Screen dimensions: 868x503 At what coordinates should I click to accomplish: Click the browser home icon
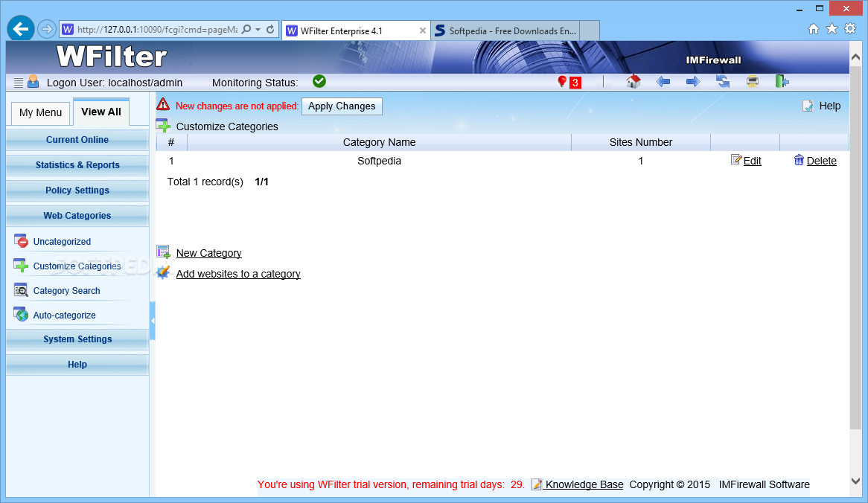click(x=813, y=29)
